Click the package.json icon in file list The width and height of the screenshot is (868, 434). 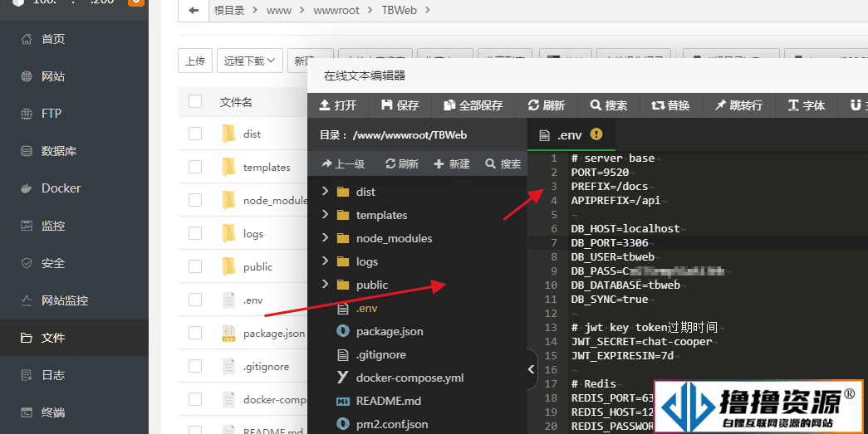click(228, 333)
